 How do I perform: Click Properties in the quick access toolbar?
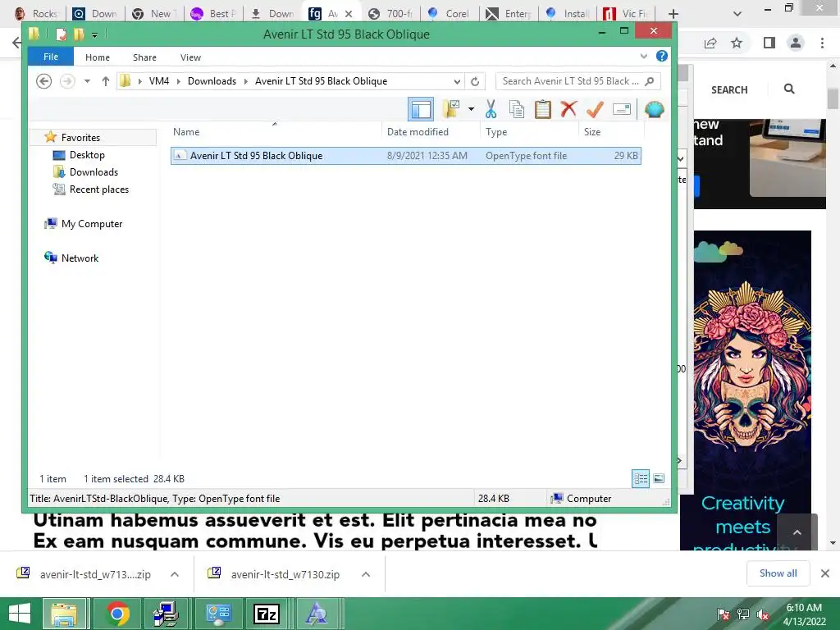point(61,34)
